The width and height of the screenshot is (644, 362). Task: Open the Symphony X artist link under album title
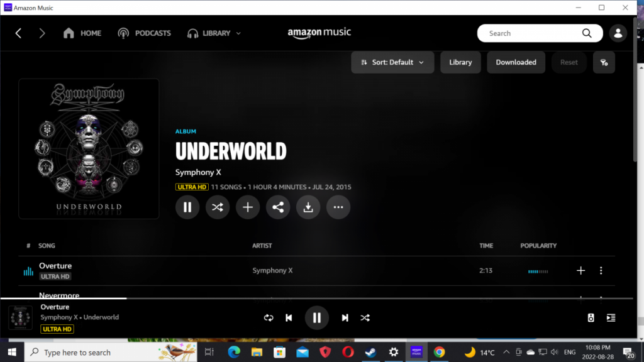[198, 172]
